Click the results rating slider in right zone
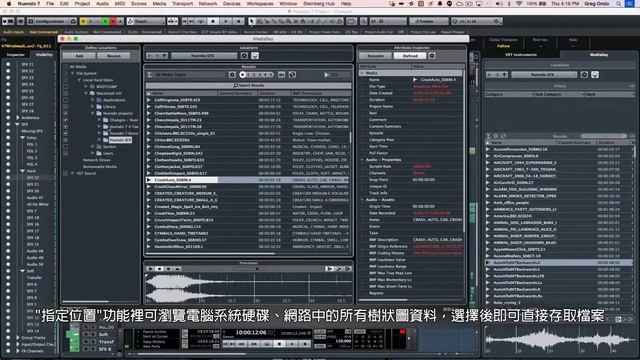This screenshot has height=360, width=640. (x=604, y=136)
